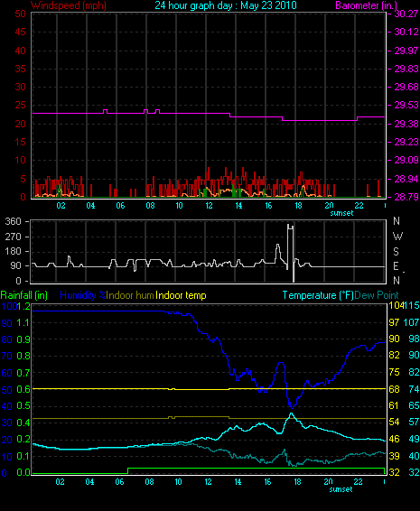420x511 pixels.
Task: Click the Indoor hum legend label
Action: click(x=130, y=295)
